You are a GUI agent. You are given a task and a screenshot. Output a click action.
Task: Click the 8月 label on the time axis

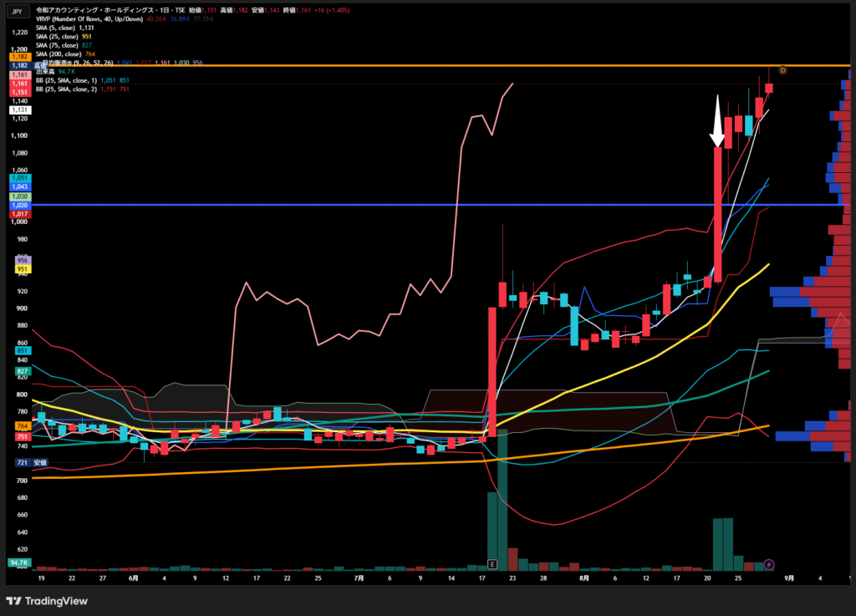pos(584,578)
